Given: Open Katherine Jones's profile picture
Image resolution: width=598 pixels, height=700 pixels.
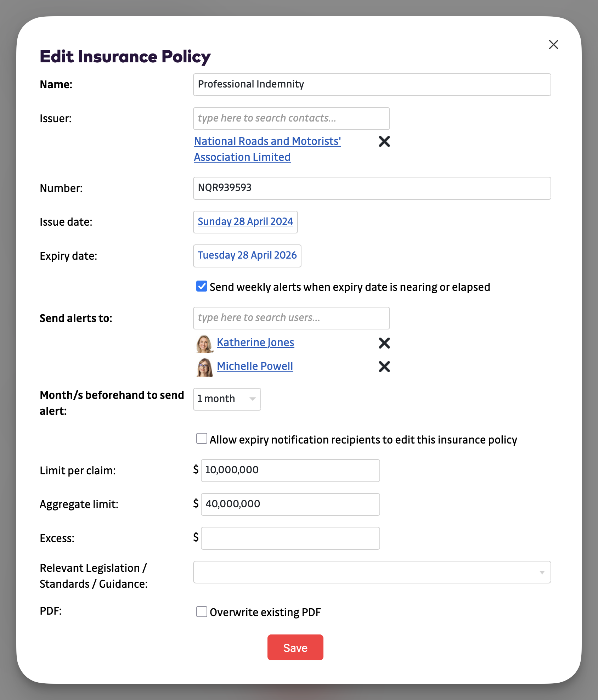Looking at the screenshot, I should (x=204, y=344).
